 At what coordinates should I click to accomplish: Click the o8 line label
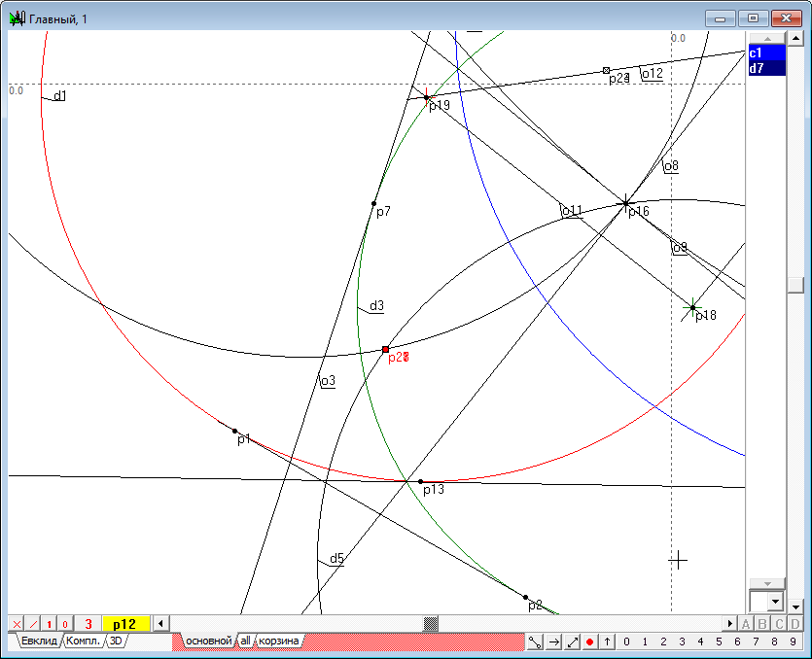pos(671,166)
